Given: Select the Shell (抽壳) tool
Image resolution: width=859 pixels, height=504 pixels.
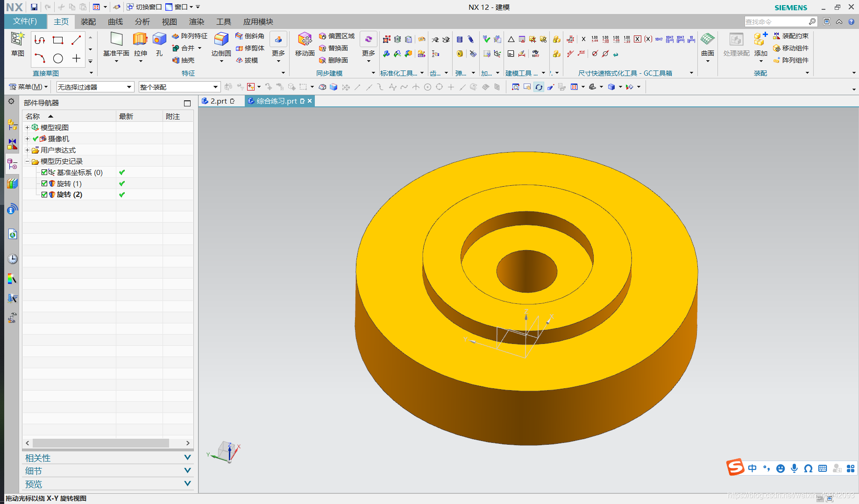Looking at the screenshot, I should coord(183,60).
